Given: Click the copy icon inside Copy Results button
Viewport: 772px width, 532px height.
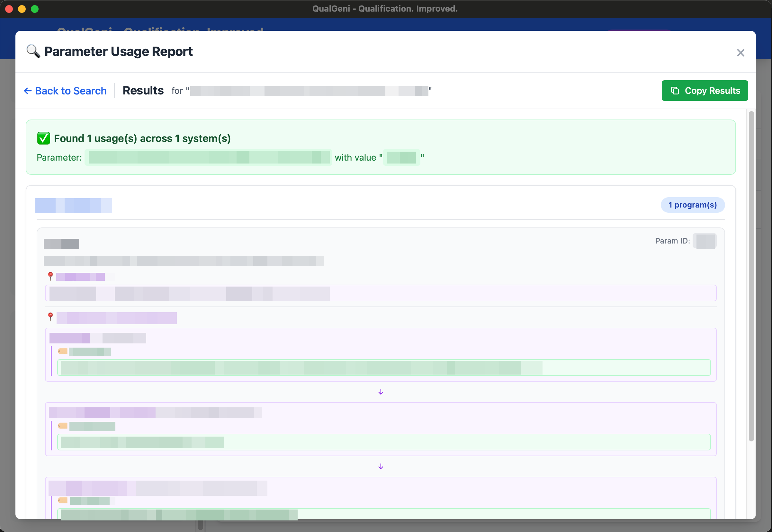Looking at the screenshot, I should (x=675, y=90).
